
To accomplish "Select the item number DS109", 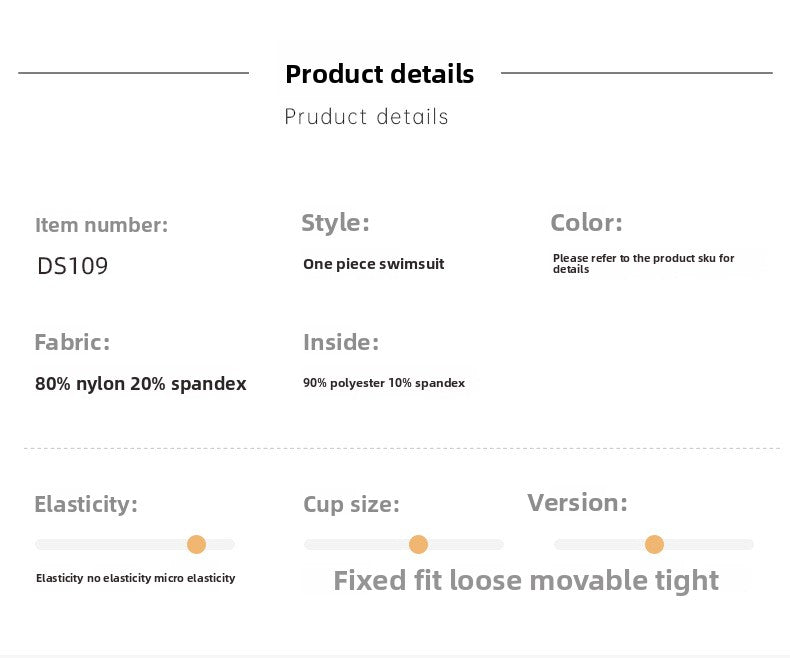I will [73, 266].
